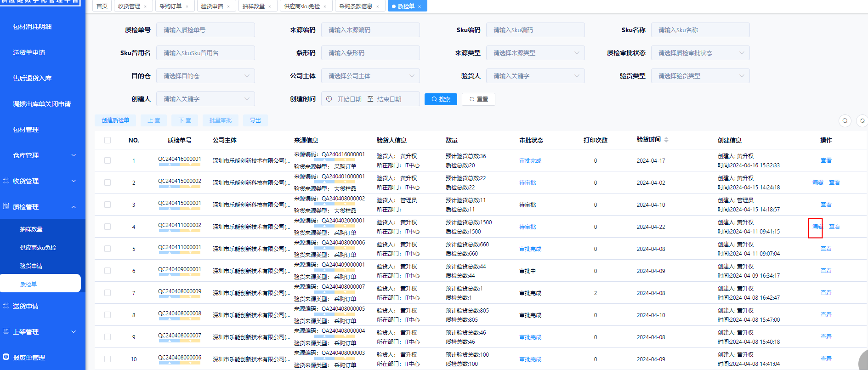The height and width of the screenshot is (370, 868).
Task: Open 抽样数量 in the sidebar submenu
Action: point(31,229)
